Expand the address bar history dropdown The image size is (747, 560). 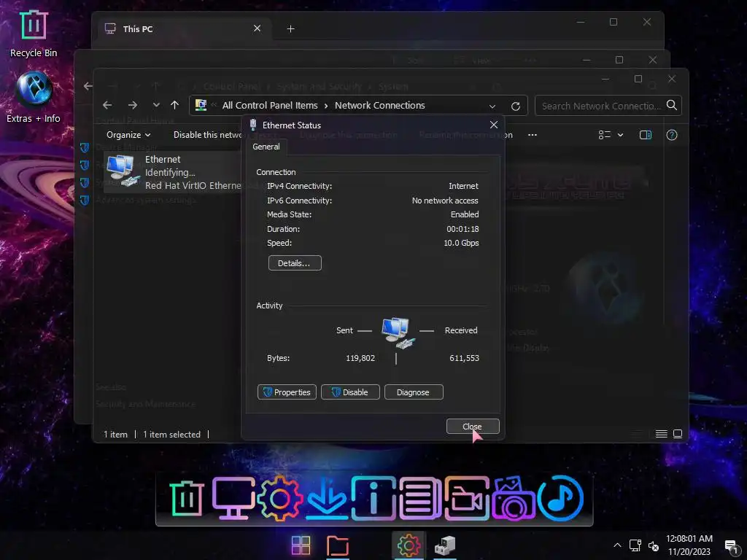coord(492,106)
